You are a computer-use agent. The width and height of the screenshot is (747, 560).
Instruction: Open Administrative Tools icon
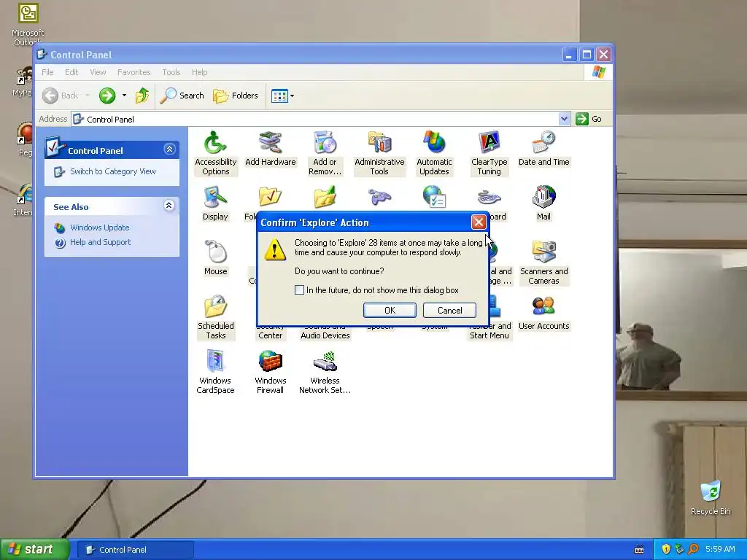click(379, 153)
